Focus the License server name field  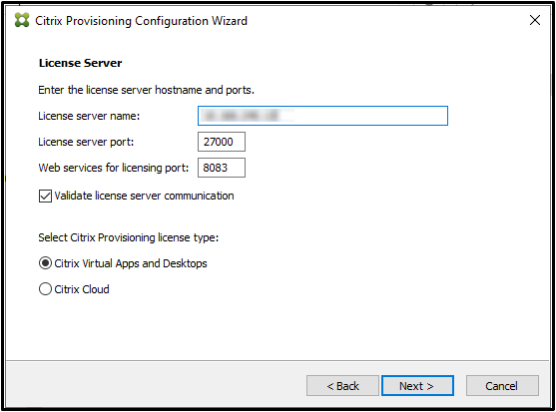pos(323,116)
